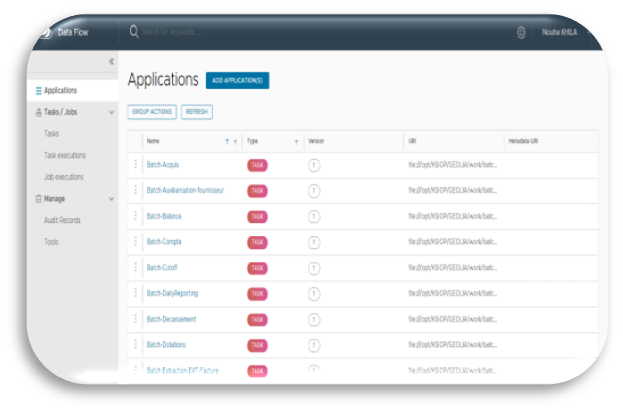The height and width of the screenshot is (412, 623).
Task: Click the Applications list icon in sidebar
Action: [x=39, y=91]
